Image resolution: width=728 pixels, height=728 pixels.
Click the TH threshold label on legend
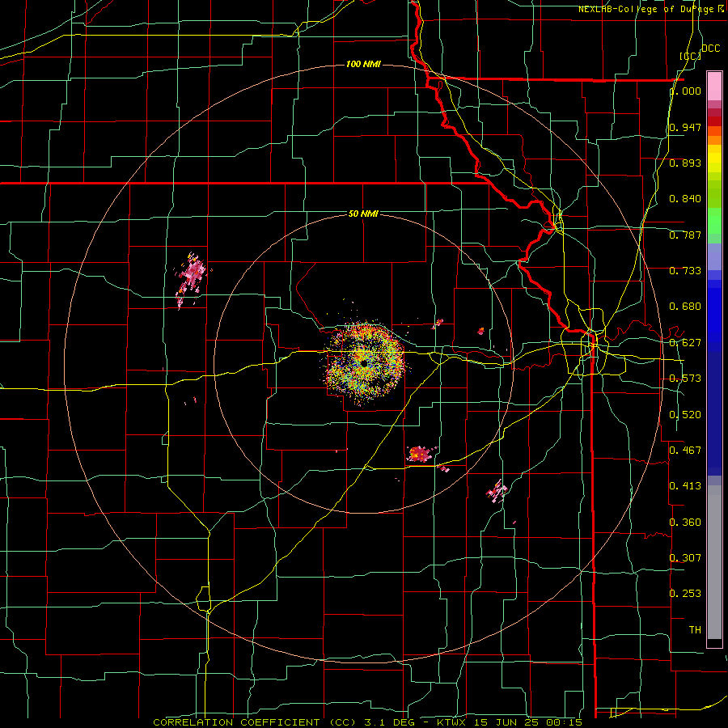(x=695, y=630)
